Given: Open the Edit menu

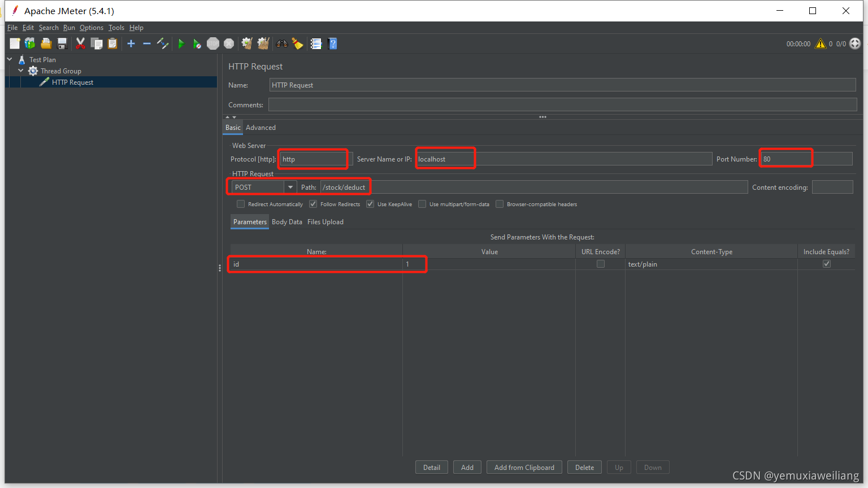Looking at the screenshot, I should pyautogui.click(x=28, y=27).
